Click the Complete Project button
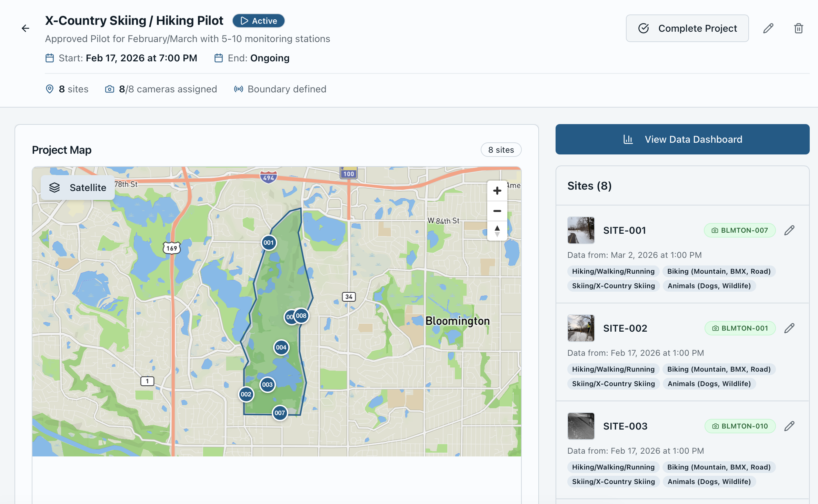This screenshot has height=504, width=818. [x=687, y=28]
